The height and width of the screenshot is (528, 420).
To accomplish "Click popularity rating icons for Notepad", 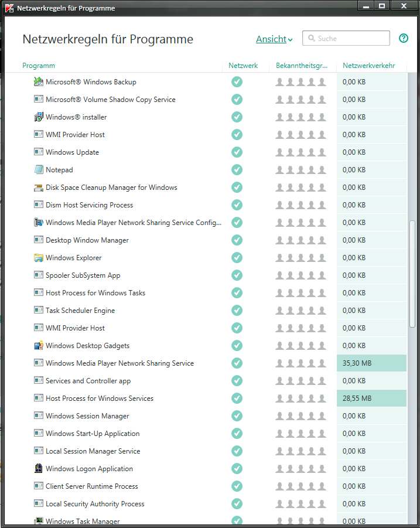I will pyautogui.click(x=301, y=170).
